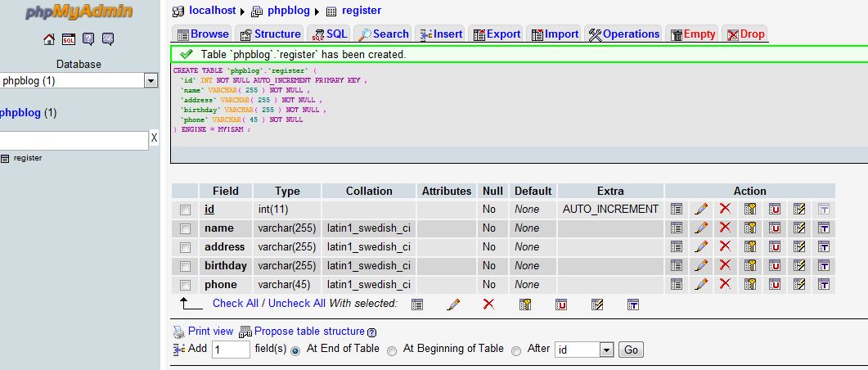Viewport: 868px width, 370px height.
Task: Switch to the Import tab
Action: tap(555, 34)
